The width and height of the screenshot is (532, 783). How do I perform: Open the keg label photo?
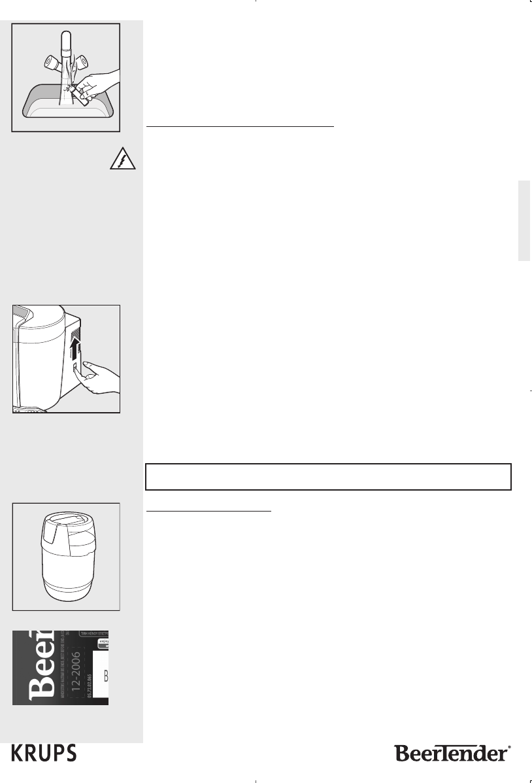tap(60, 668)
